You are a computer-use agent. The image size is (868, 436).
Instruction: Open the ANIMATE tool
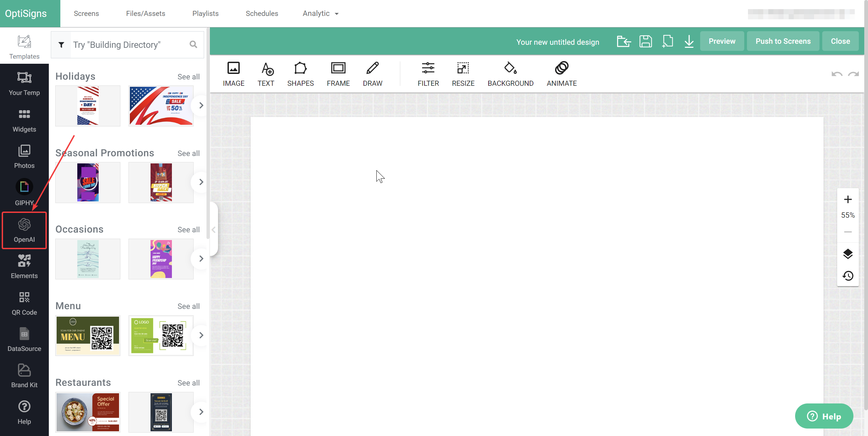pos(562,74)
